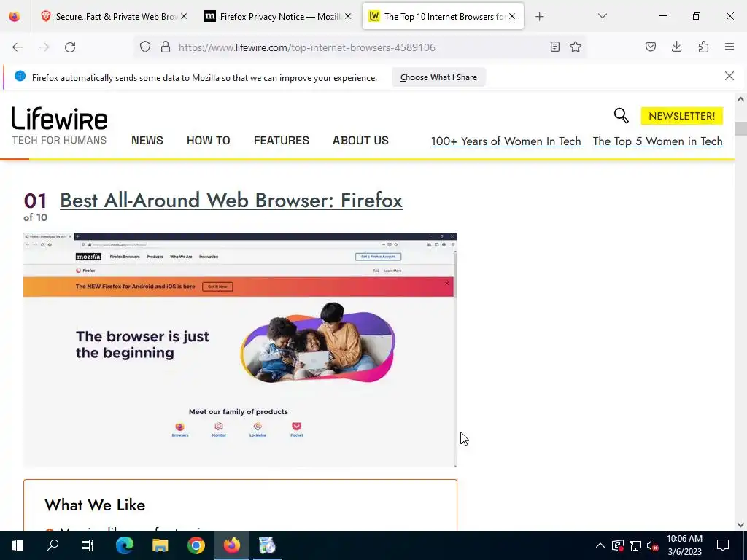This screenshot has width=747, height=560.
Task: Open the installer app on taskbar
Action: (x=268, y=545)
